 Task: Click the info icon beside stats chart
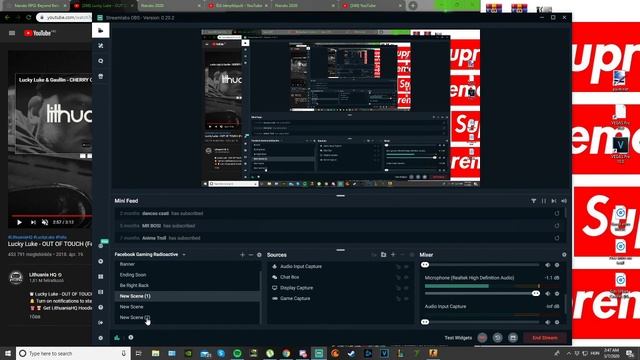coord(131,338)
